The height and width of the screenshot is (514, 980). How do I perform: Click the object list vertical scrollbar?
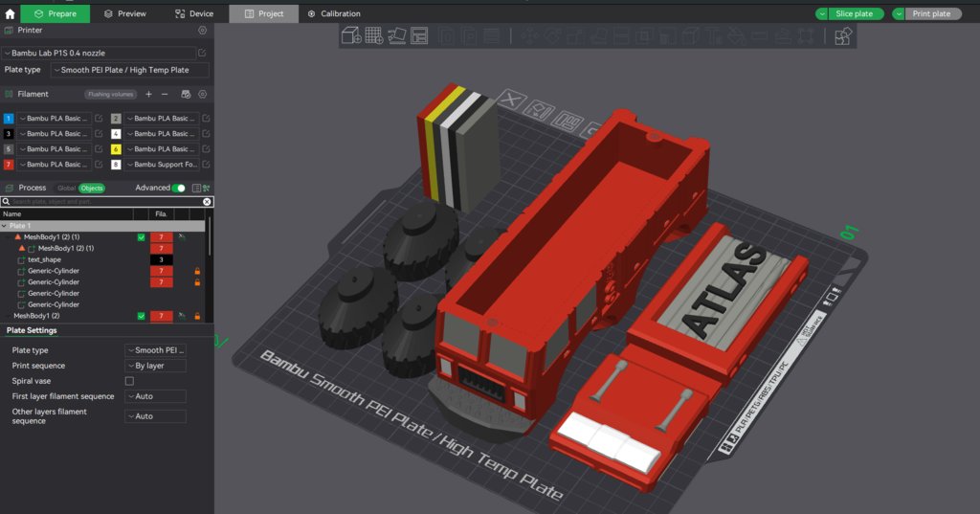pos(210,237)
